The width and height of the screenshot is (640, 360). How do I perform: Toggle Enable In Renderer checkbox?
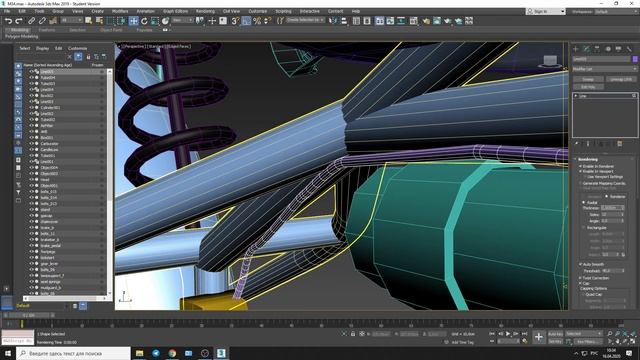pos(580,167)
